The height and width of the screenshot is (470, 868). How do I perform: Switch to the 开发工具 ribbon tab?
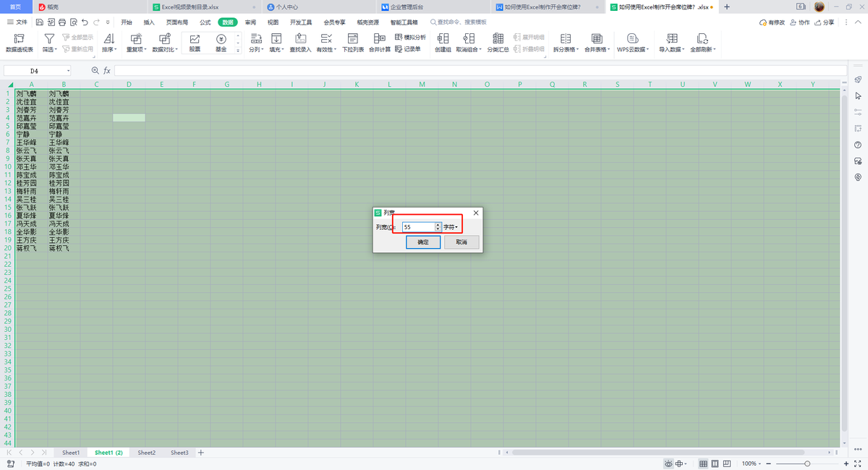click(x=301, y=22)
